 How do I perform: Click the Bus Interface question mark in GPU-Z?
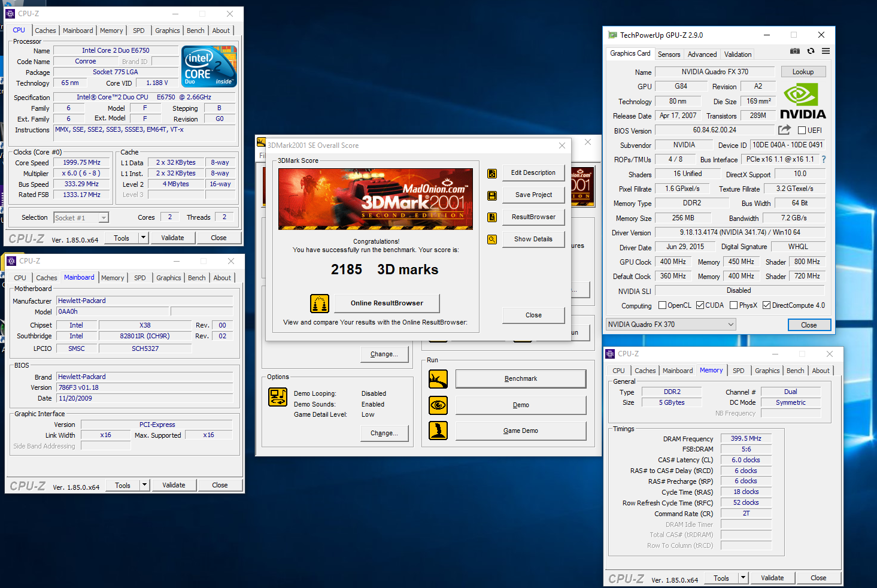coord(824,159)
